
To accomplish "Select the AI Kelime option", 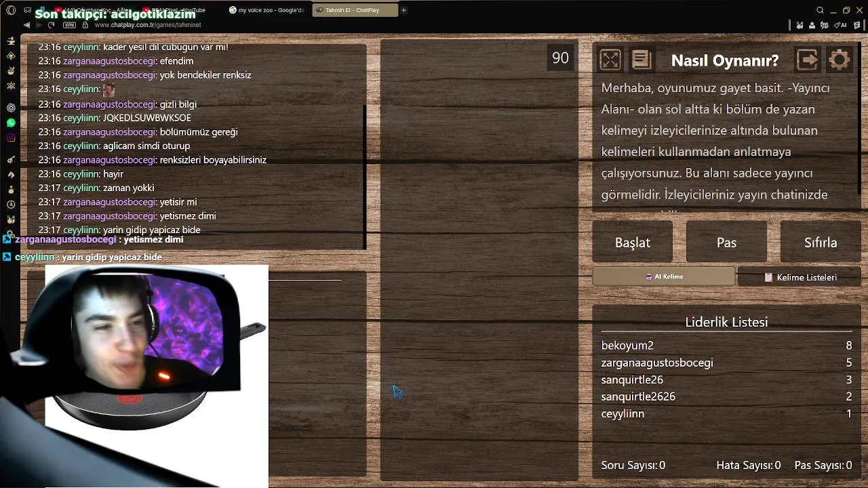I will pyautogui.click(x=663, y=277).
